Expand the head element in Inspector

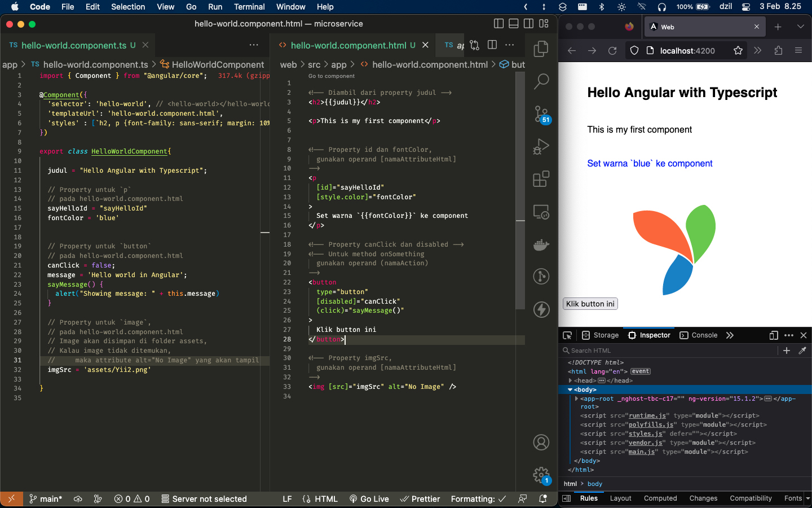pos(571,380)
